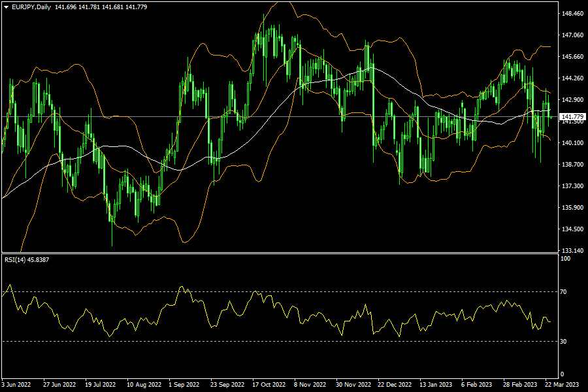Image resolution: width=588 pixels, height=392 pixels.
Task: Click price scale value 135.900
Action: pyautogui.click(x=572, y=208)
